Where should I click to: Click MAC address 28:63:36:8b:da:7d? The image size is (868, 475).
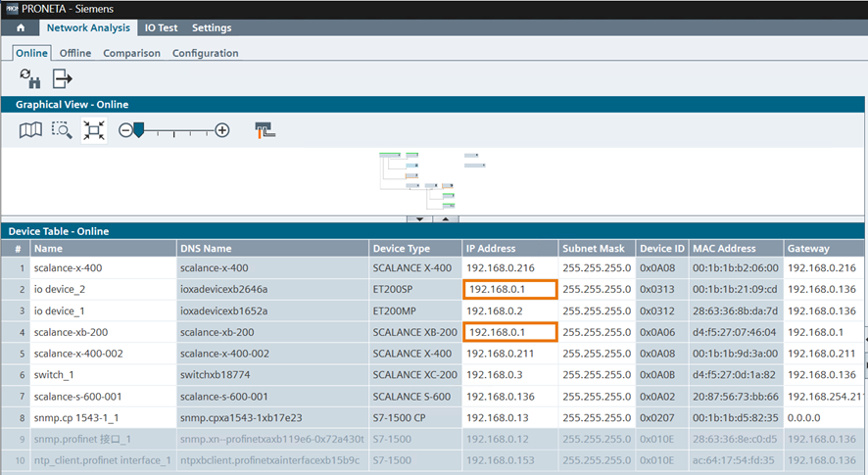[x=735, y=310]
